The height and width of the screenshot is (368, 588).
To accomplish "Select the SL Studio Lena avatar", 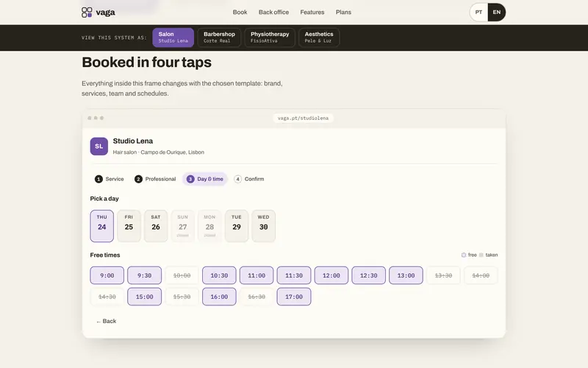I will tap(99, 146).
